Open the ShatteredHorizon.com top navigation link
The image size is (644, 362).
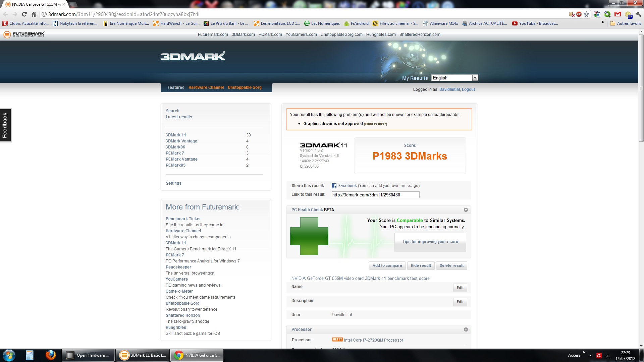click(x=420, y=35)
